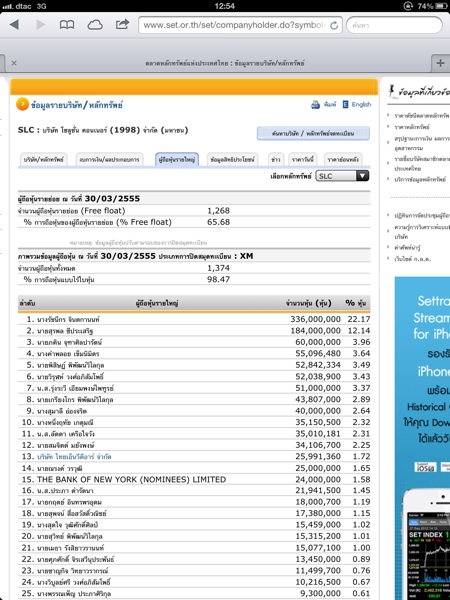Click scripless holding value 98.47

218,280
